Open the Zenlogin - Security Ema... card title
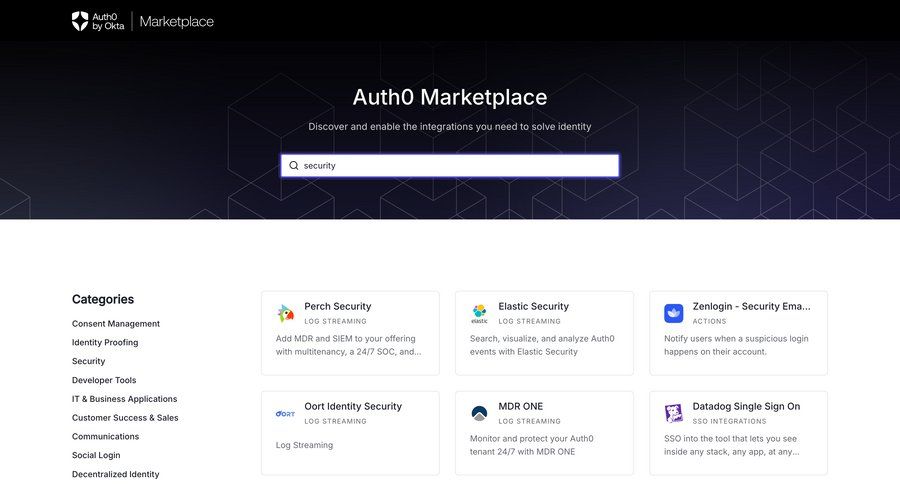This screenshot has width=900, height=484. 751,307
